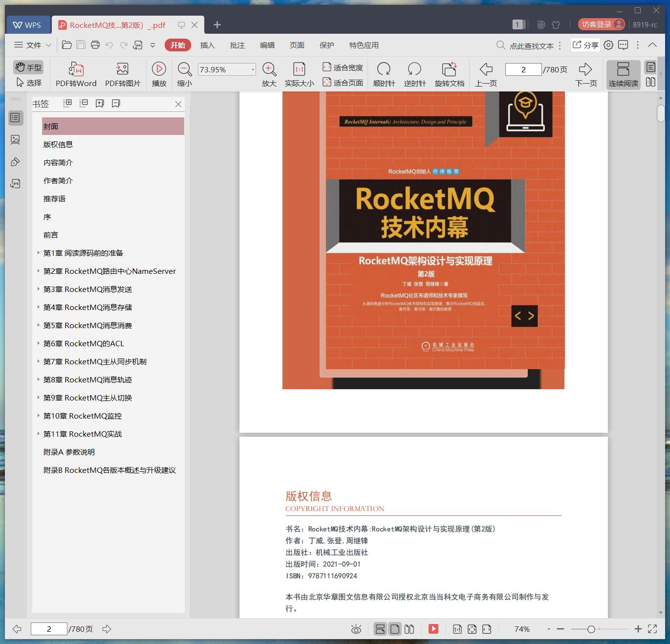Click the 旋转文档 rotate document tool

point(450,74)
